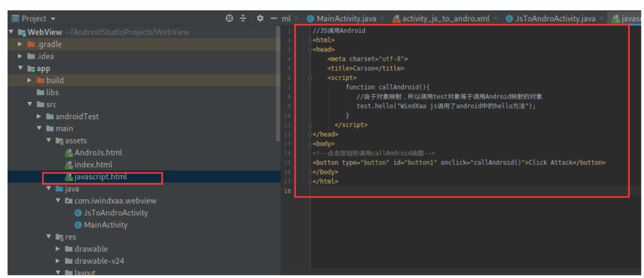This screenshot has height=278, width=644.
Task: Collapse the java folder
Action: [x=48, y=189]
